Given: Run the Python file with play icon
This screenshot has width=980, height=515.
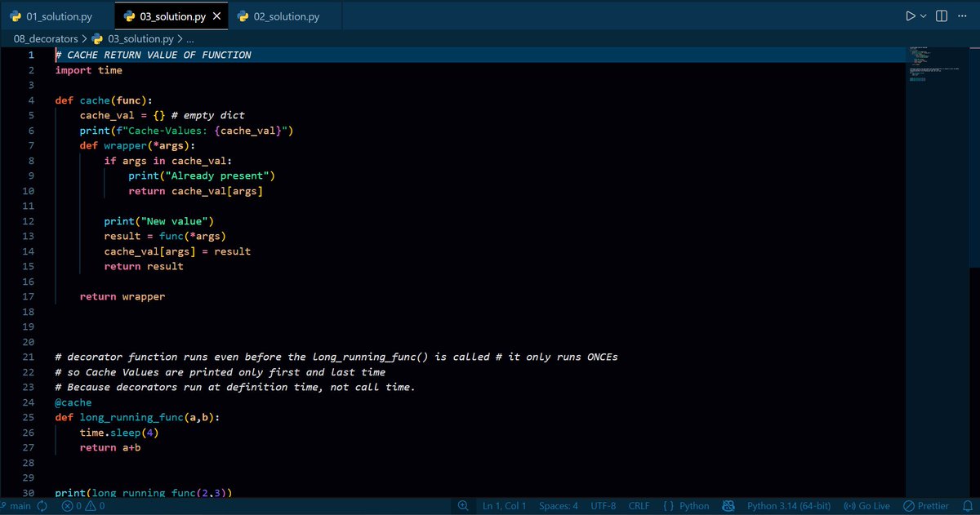Looking at the screenshot, I should tap(911, 16).
